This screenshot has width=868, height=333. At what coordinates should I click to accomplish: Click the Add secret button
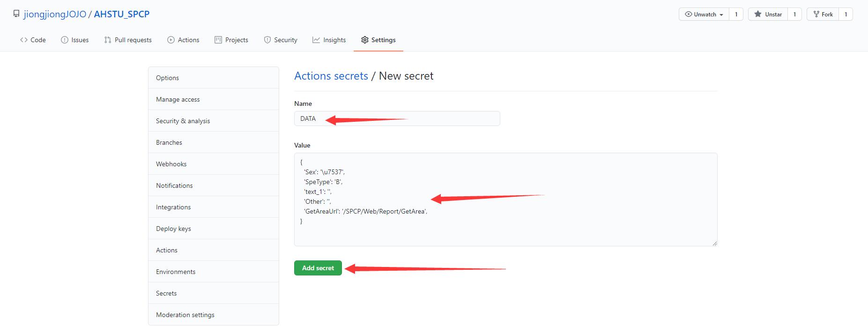[318, 268]
